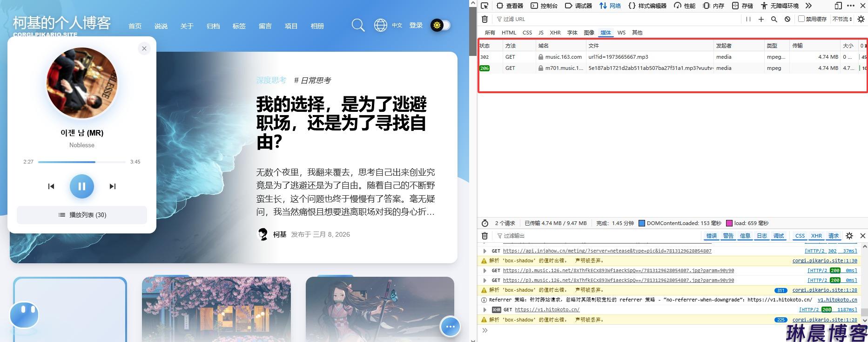868x342 pixels.
Task: Clear console output with trash icon
Action: (x=484, y=236)
